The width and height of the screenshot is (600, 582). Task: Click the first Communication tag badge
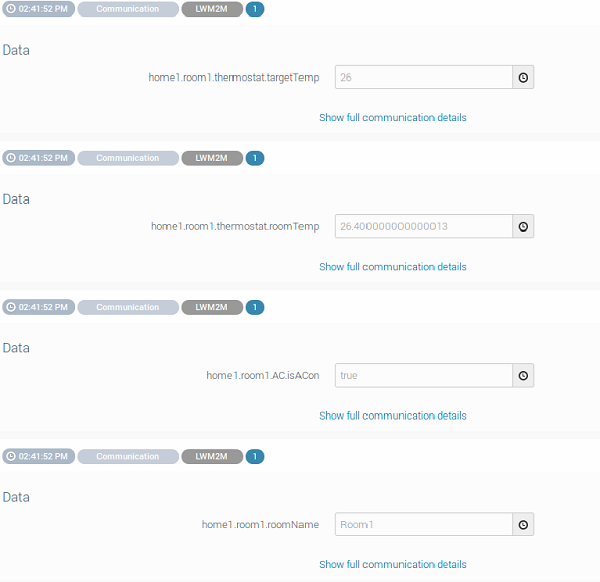point(127,9)
